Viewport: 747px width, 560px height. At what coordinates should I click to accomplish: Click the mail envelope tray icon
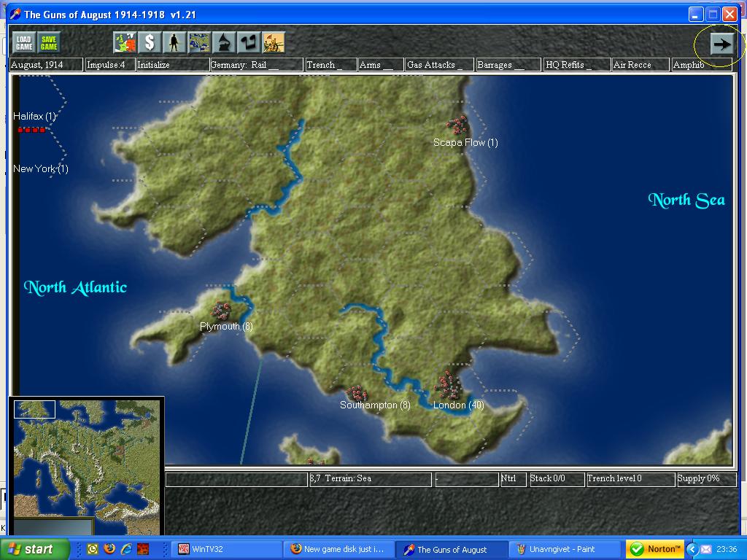[x=706, y=549]
